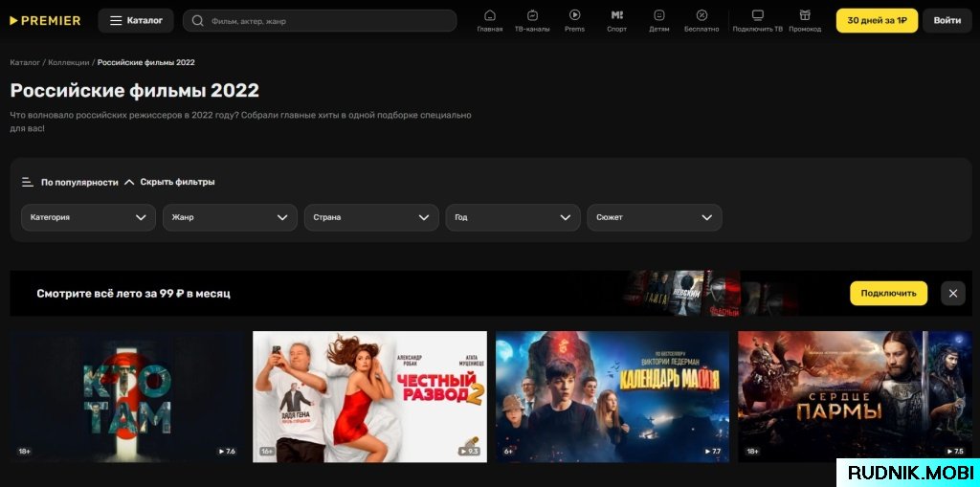Close the 99 ₽ summer promo banner

click(x=952, y=293)
